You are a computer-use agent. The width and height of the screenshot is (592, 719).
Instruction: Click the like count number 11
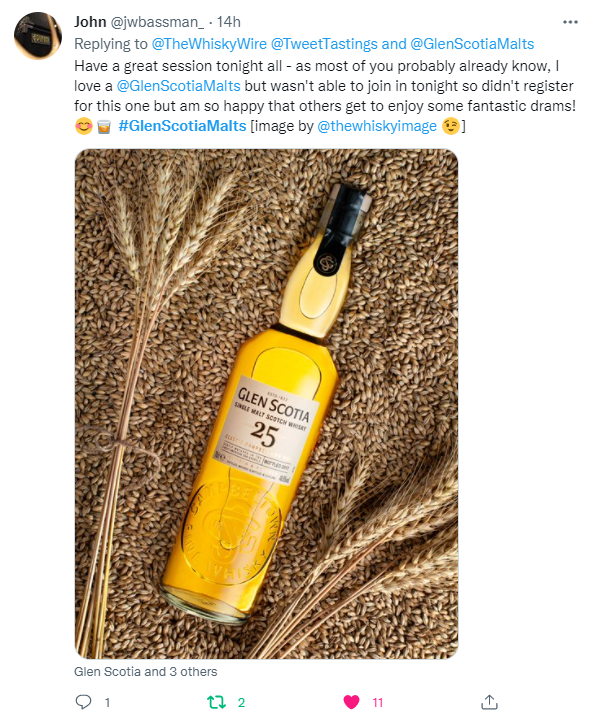click(x=377, y=702)
